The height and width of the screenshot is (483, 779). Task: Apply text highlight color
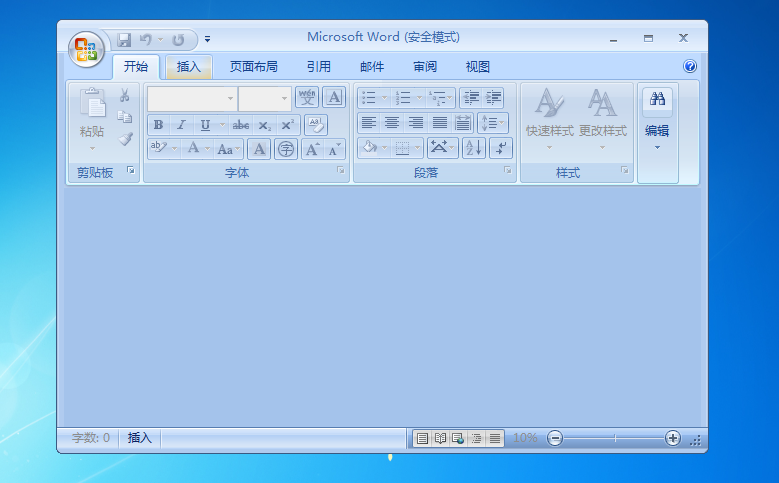158,149
